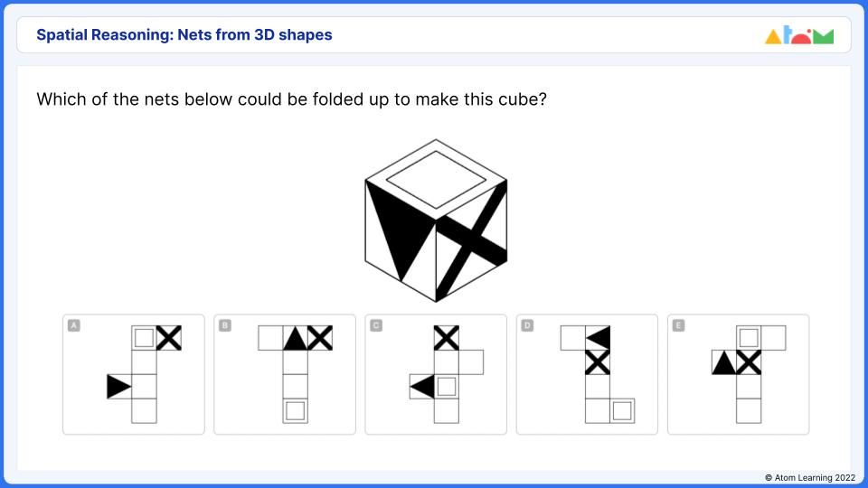This screenshot has height=488, width=868.
Task: Click the Spatial Reasoning title heading
Action: [x=184, y=35]
